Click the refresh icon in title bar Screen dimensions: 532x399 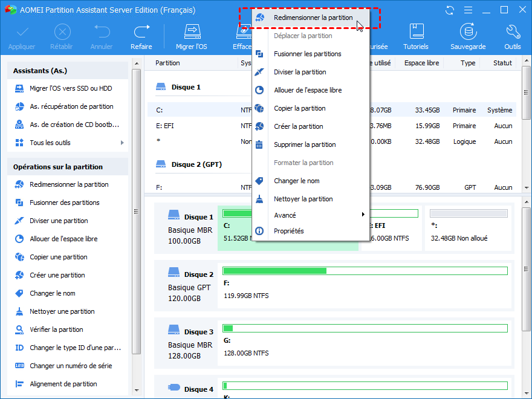(x=450, y=10)
